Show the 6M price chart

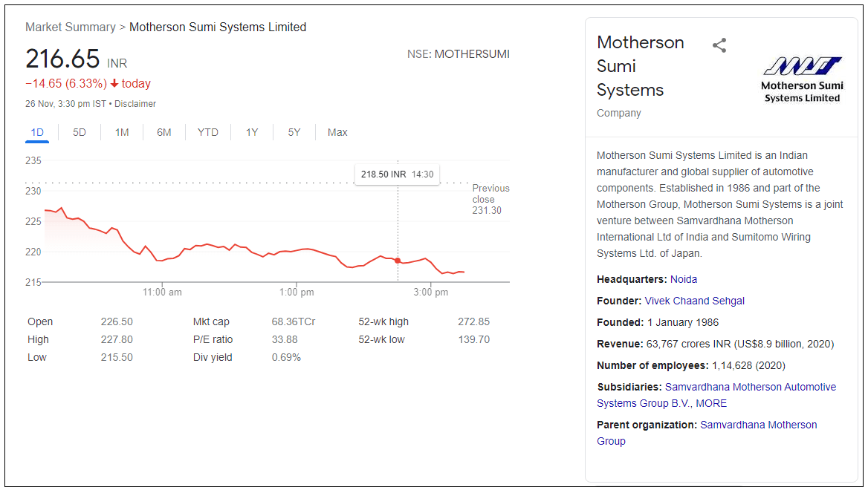click(163, 132)
